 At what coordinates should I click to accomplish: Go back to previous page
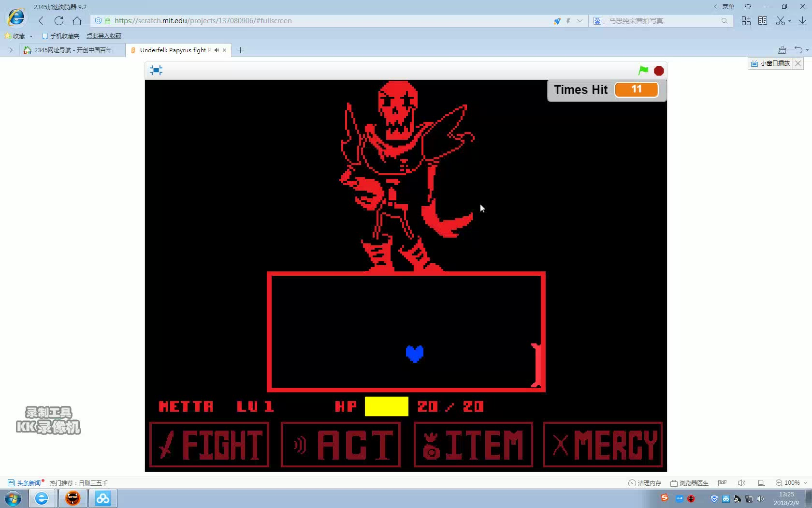point(41,21)
